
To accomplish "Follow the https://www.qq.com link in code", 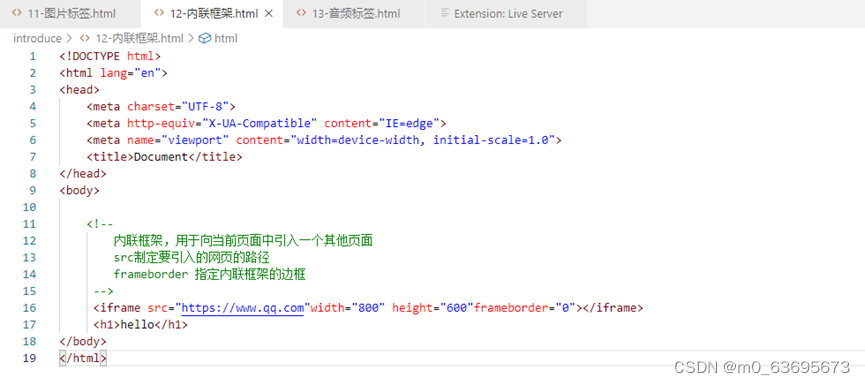I will [x=243, y=308].
